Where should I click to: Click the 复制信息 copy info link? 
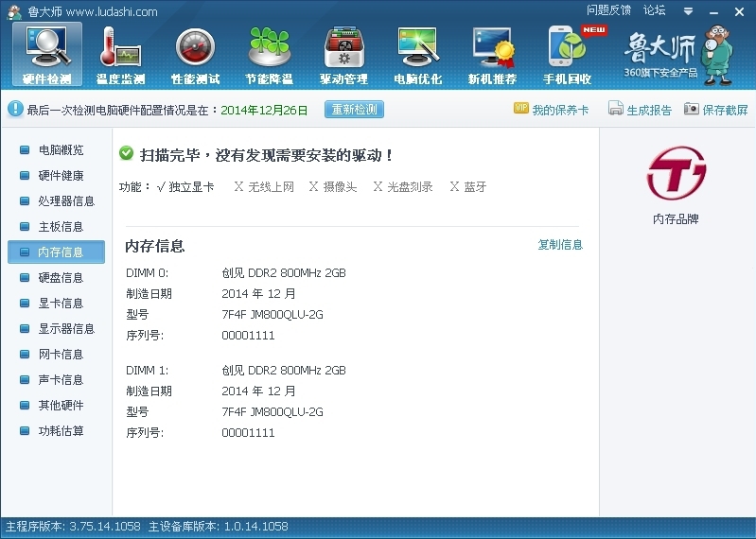pyautogui.click(x=560, y=245)
